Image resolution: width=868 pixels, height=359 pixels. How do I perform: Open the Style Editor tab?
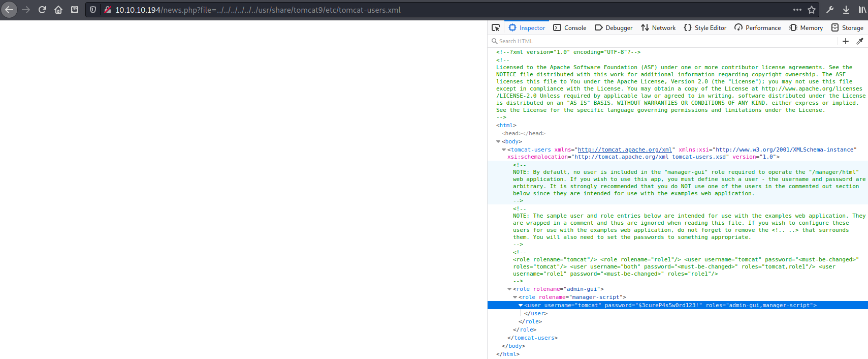(x=705, y=27)
